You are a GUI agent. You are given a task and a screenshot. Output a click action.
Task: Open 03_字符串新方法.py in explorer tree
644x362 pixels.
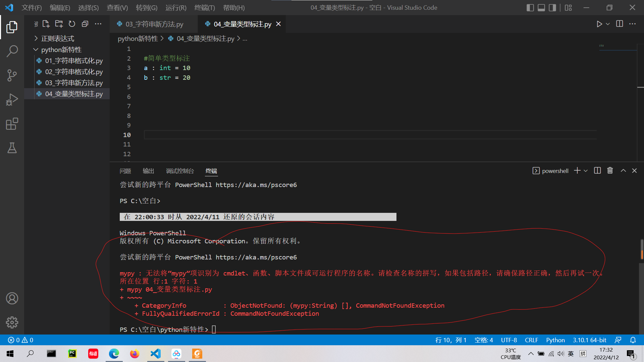[67, 83]
